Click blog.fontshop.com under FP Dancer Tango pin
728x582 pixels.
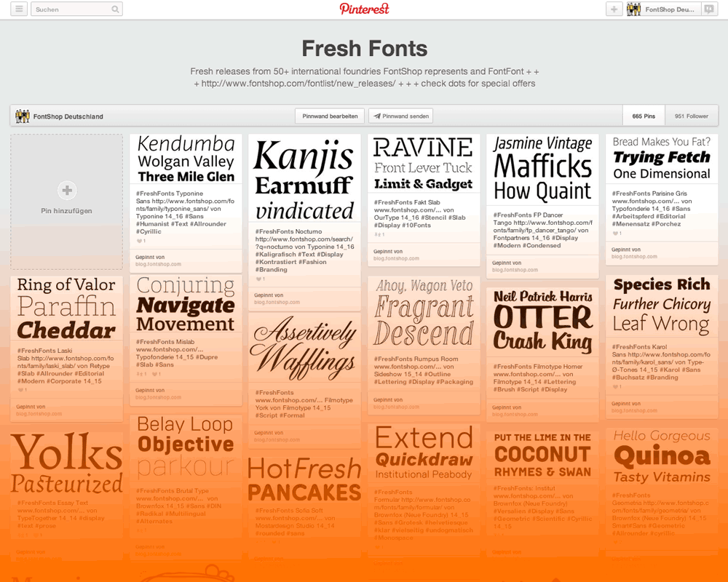515,270
